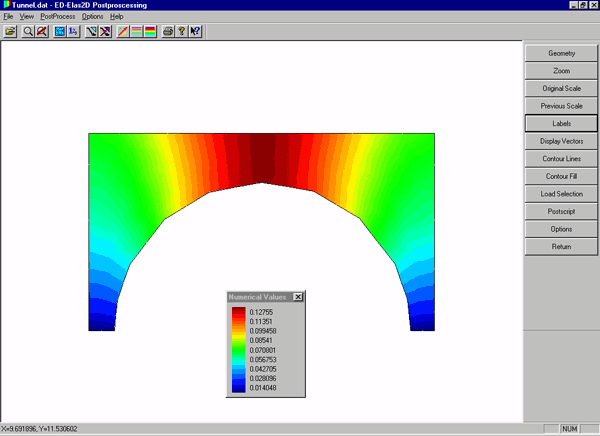This screenshot has width=600, height=436.
Task: Click the Display Vectors button
Action: (x=561, y=141)
